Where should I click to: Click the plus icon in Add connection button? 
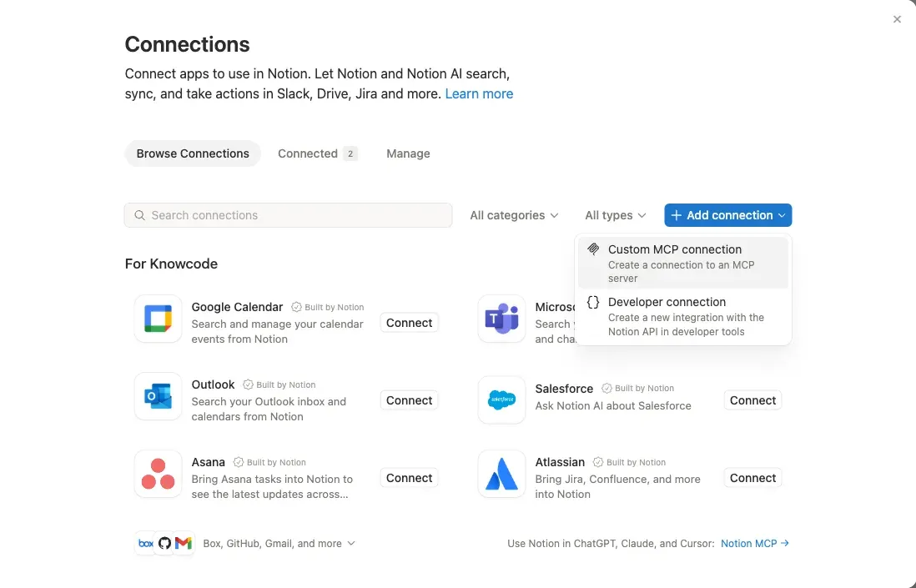(676, 215)
